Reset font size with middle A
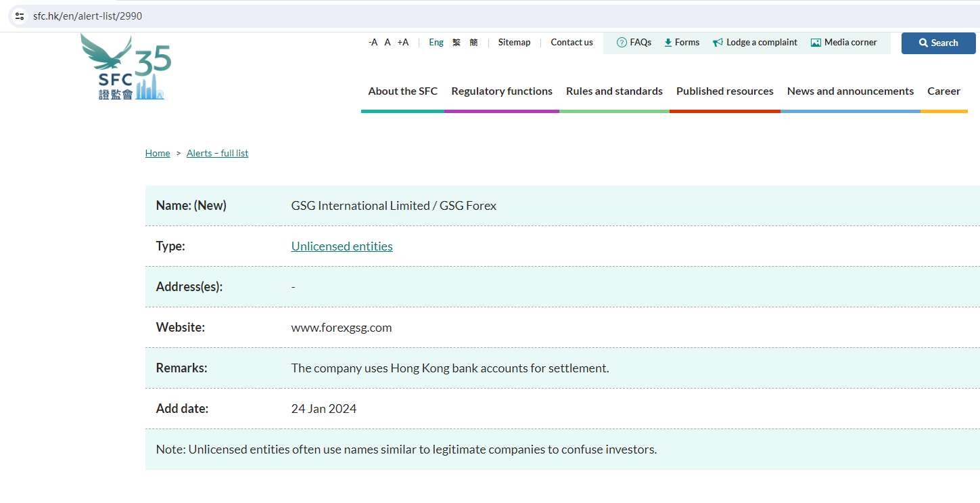The height and width of the screenshot is (503, 980). (x=388, y=43)
